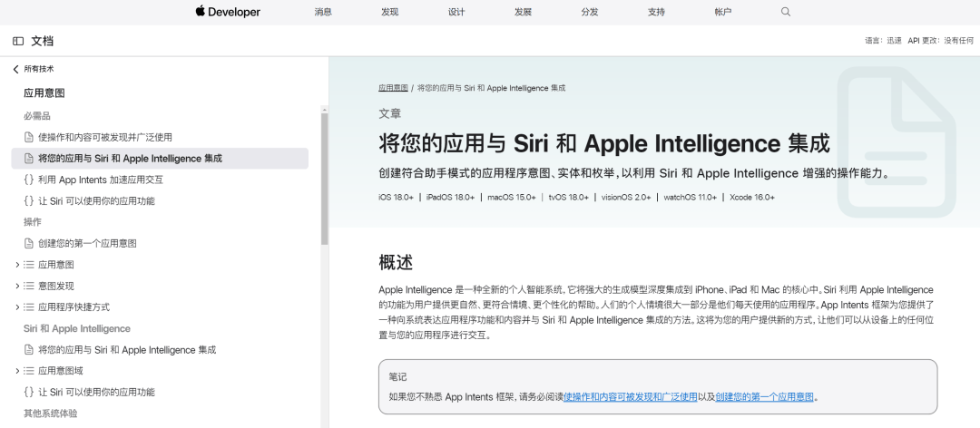980x428 pixels.
Task: Click list icon beside 应用意图 tree row
Action: click(x=28, y=265)
